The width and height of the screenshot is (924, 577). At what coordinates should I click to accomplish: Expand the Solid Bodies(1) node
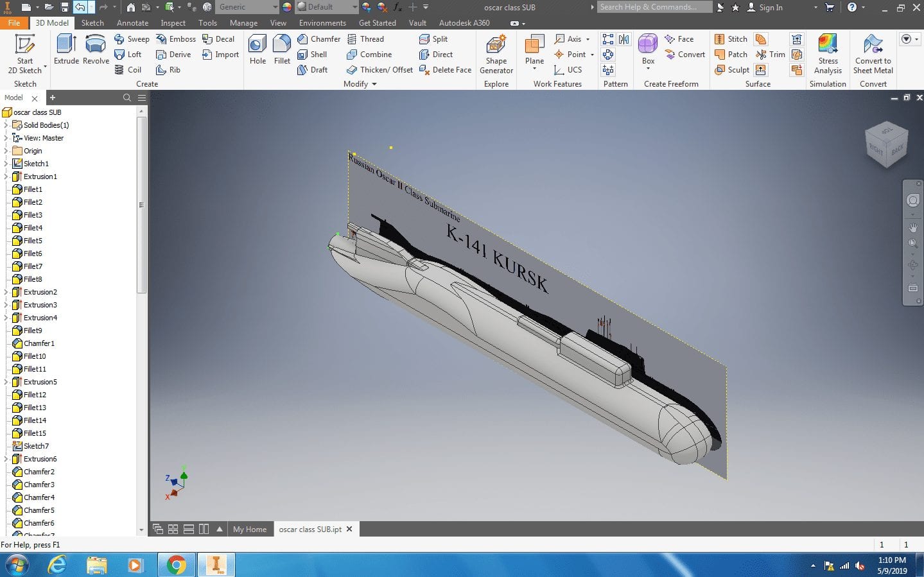click(6, 125)
